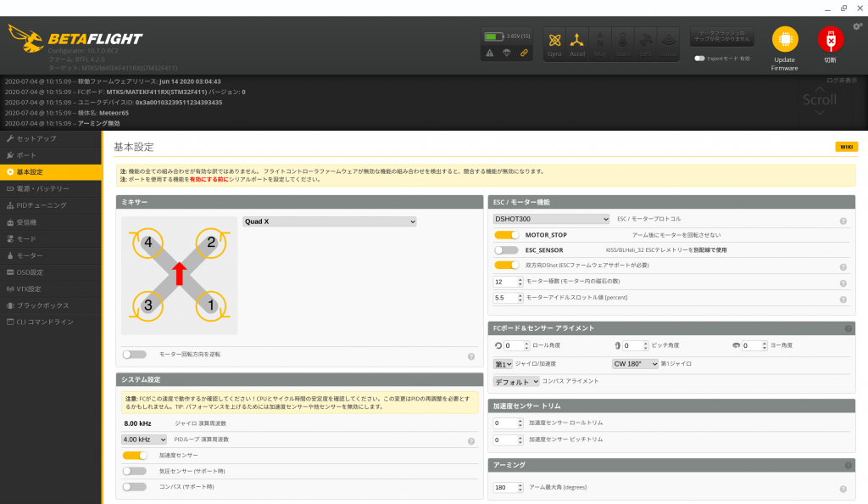Click the yellow WIKI button
Image resolution: width=868 pixels, height=504 pixels.
click(847, 147)
